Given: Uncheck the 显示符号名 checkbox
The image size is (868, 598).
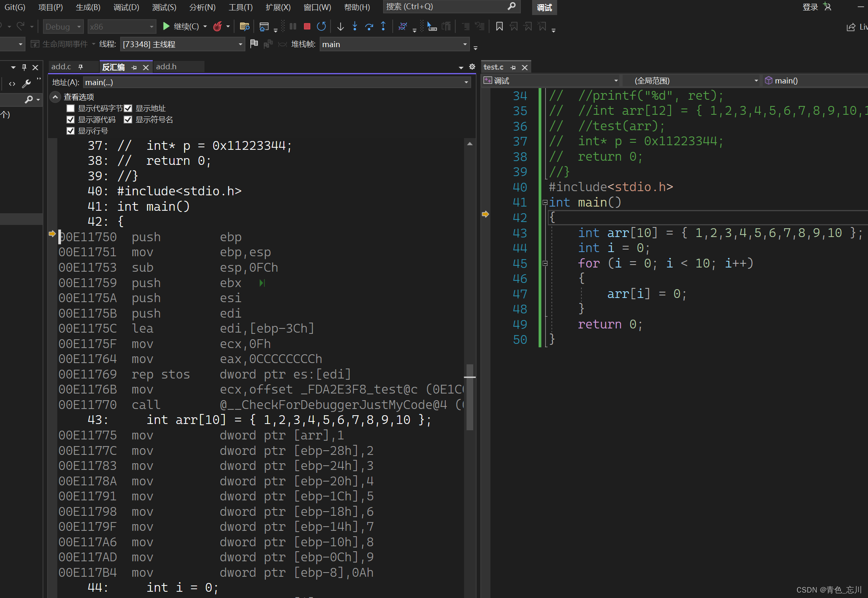Looking at the screenshot, I should click(x=128, y=120).
